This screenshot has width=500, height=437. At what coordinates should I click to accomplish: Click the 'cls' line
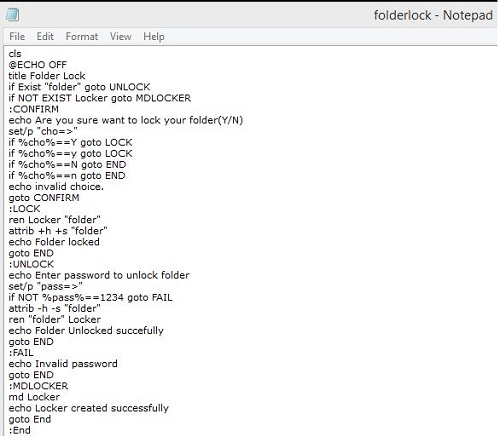coord(15,54)
